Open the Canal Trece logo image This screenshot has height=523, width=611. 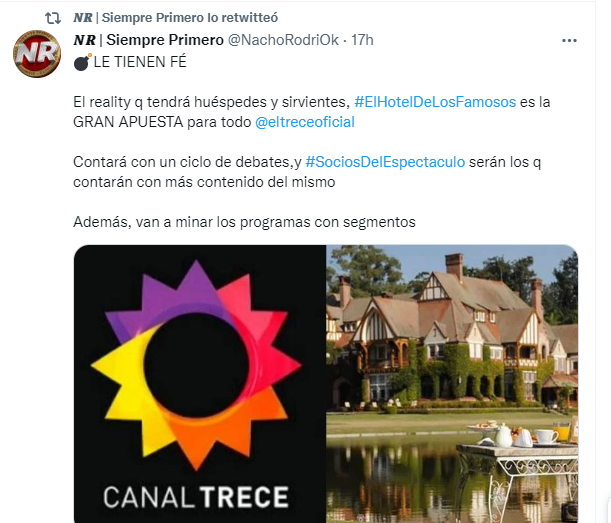pyautogui.click(x=200, y=384)
